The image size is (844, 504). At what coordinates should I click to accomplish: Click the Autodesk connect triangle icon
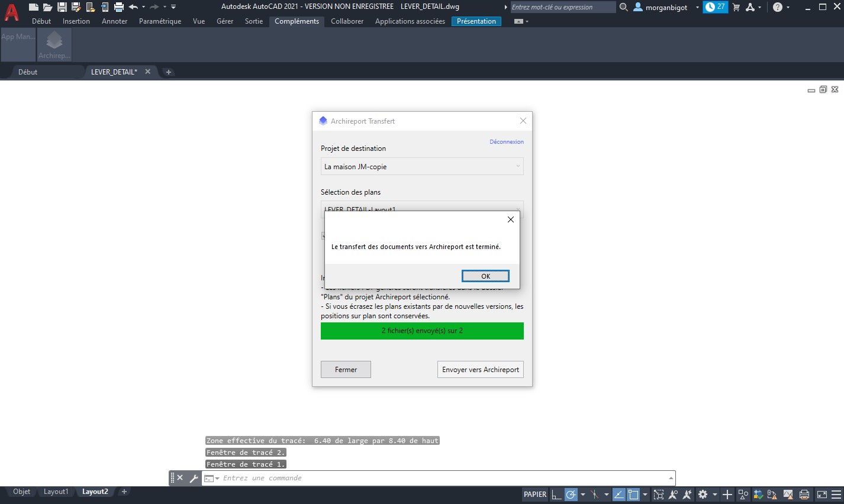pos(750,7)
